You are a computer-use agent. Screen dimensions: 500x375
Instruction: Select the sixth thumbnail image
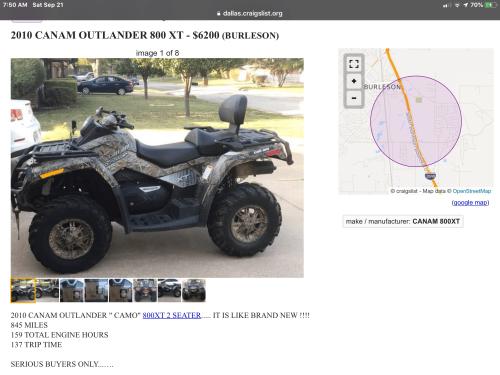click(x=145, y=291)
